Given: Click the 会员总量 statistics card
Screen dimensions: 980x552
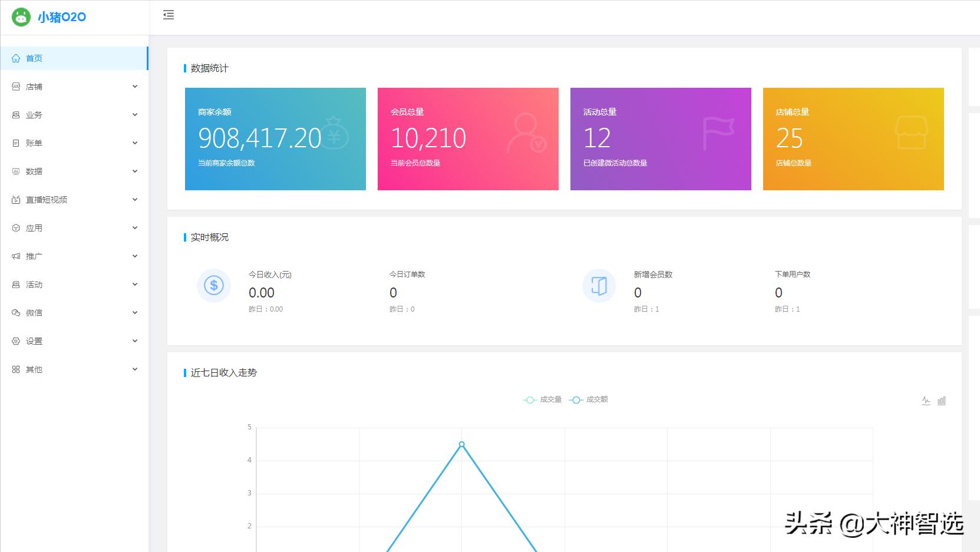Looking at the screenshot, I should pos(467,138).
